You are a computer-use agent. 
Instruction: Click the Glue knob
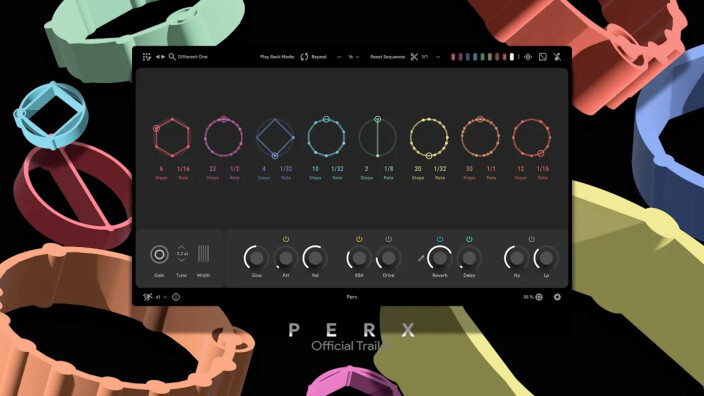pyautogui.click(x=256, y=258)
